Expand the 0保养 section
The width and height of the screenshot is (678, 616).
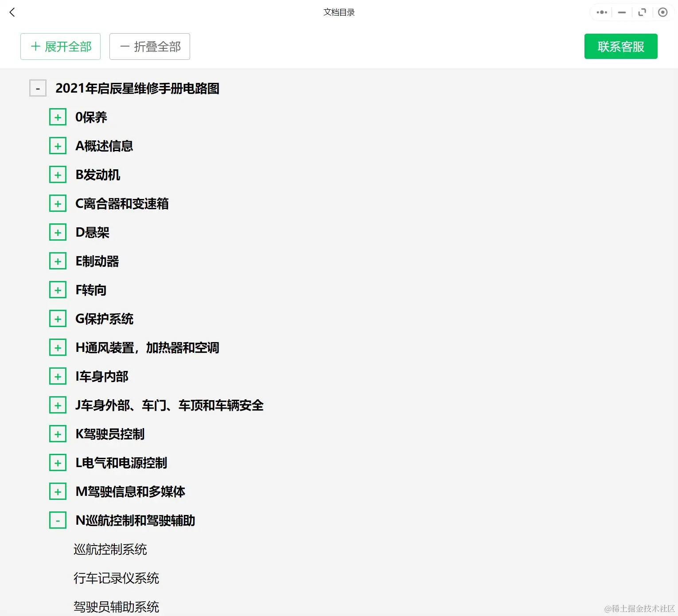[x=58, y=117]
